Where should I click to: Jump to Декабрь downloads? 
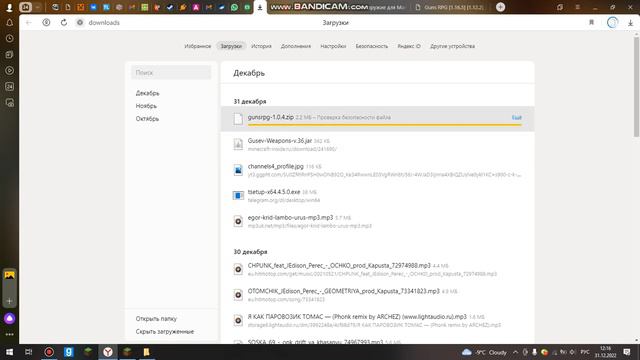[147, 93]
